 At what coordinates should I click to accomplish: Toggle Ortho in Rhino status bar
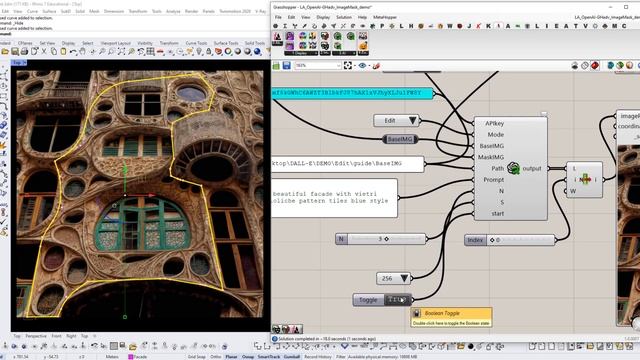pos(216,357)
